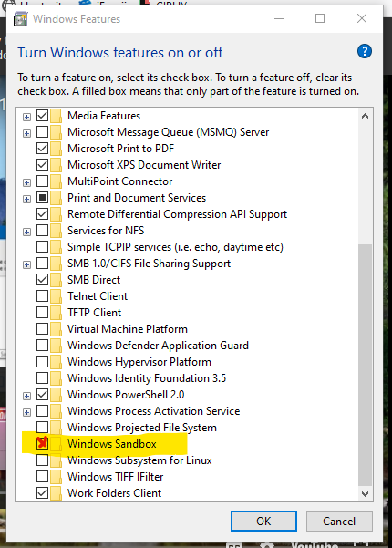The width and height of the screenshot is (392, 548).
Task: Tick the Virtual Machine Platform checkbox
Action: tap(42, 329)
